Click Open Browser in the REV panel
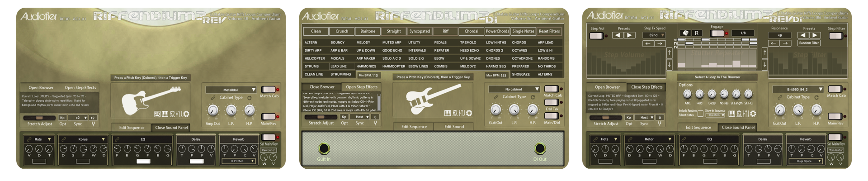Viewport: 868px width, 181px height. 41,88
